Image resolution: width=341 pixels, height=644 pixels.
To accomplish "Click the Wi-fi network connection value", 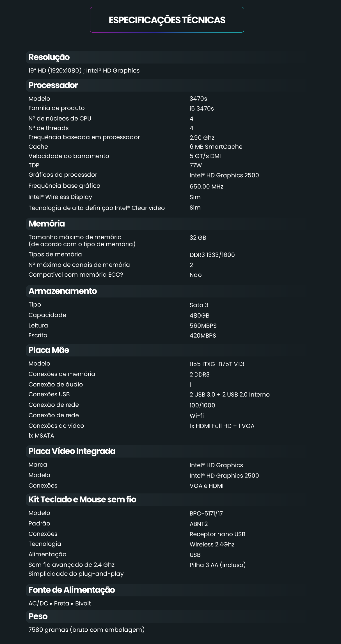I will click(x=196, y=416).
